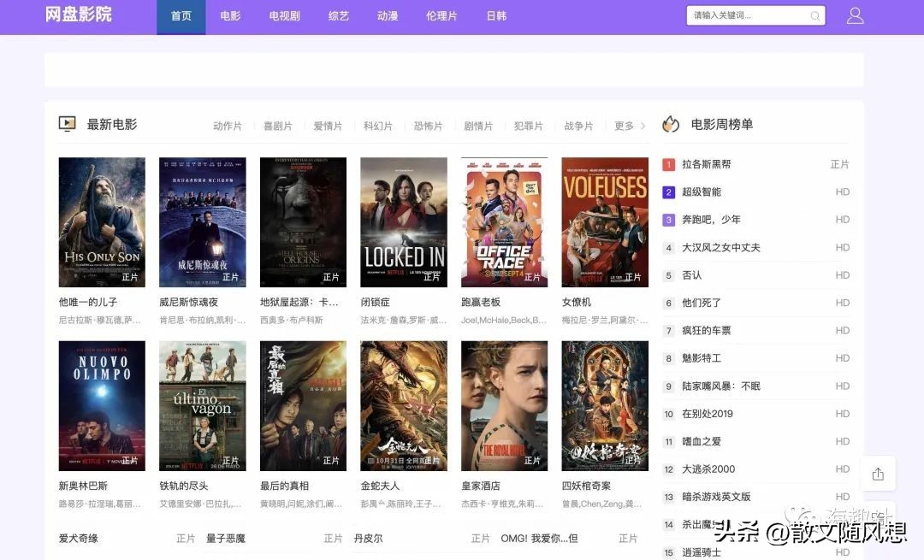Open the His Only Son poster

click(102, 221)
